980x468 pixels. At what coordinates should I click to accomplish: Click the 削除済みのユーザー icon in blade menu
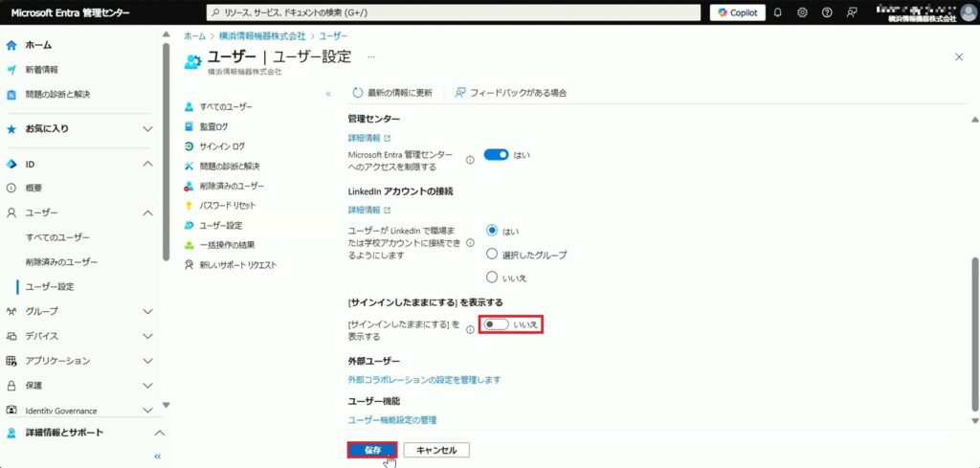click(x=189, y=187)
